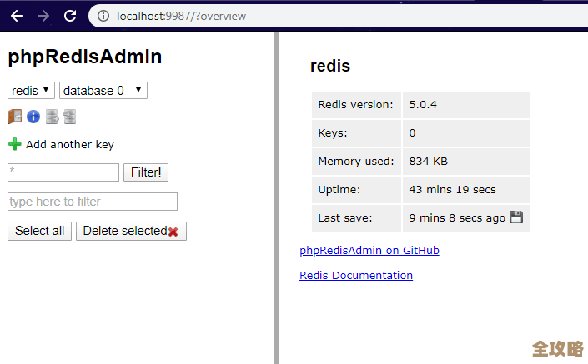The image size is (588, 364).
Task: Click the phpRedisAdmin heading
Action: (84, 57)
